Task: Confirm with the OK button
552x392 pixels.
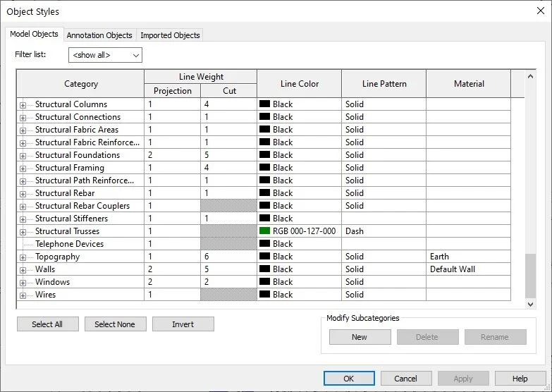Action: [349, 379]
